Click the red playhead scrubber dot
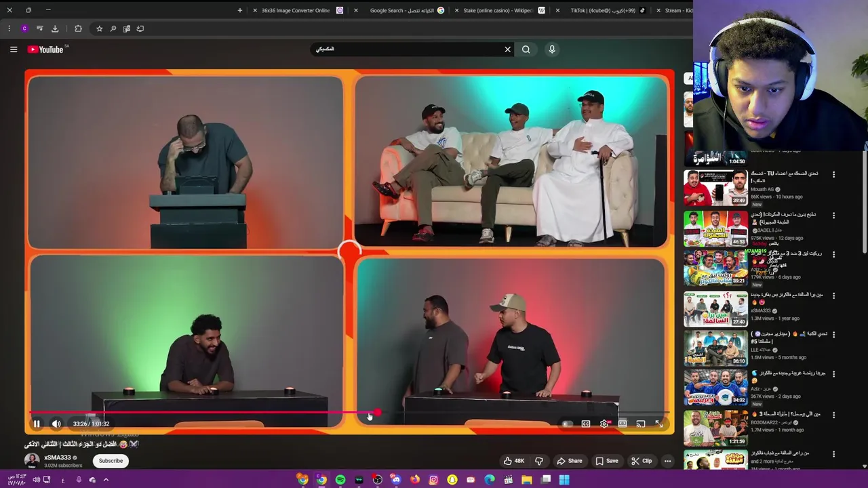Image resolution: width=868 pixels, height=488 pixels. pyautogui.click(x=377, y=412)
